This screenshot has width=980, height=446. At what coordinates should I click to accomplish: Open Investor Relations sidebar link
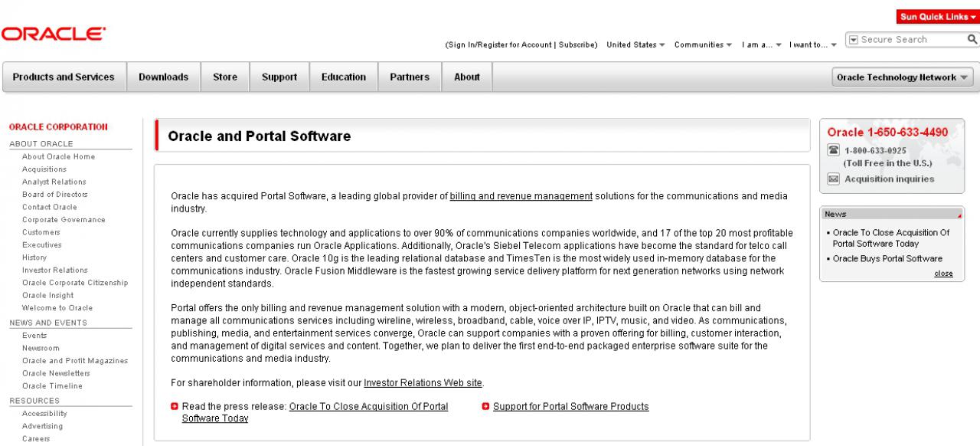[x=54, y=270]
